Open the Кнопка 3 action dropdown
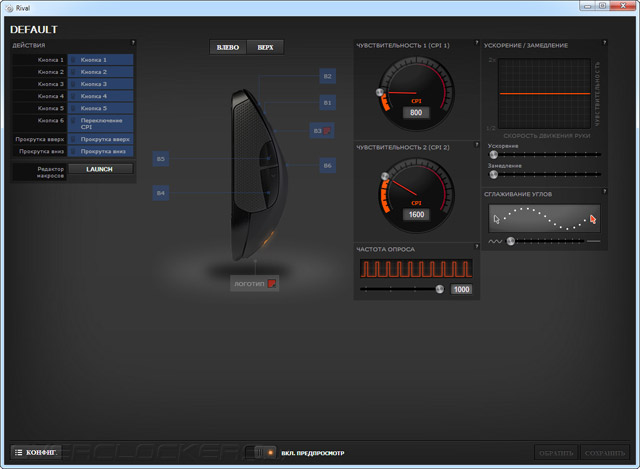Viewport: 640px width, 469px height. coord(100,84)
